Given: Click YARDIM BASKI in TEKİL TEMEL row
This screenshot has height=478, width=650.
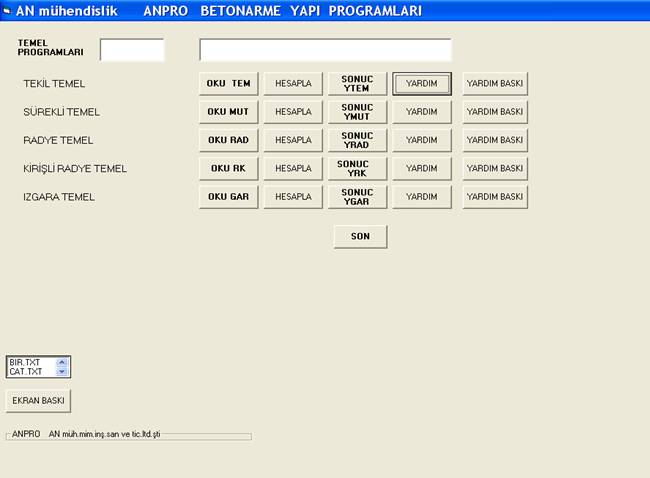Looking at the screenshot, I should coord(495,84).
